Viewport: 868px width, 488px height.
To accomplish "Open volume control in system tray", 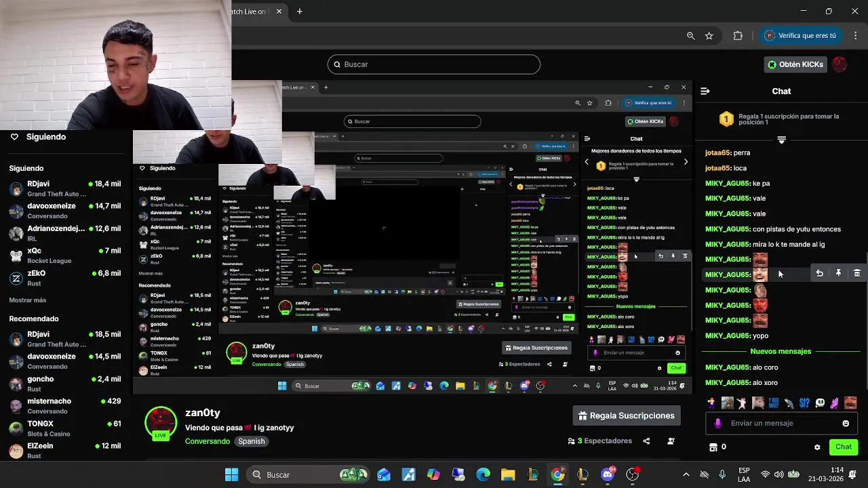I will coord(778,474).
